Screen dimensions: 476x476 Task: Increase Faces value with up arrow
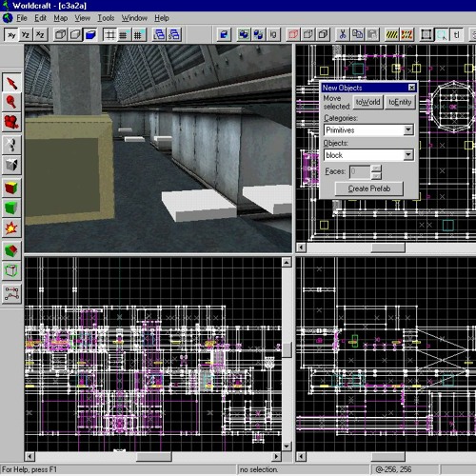coord(376,169)
